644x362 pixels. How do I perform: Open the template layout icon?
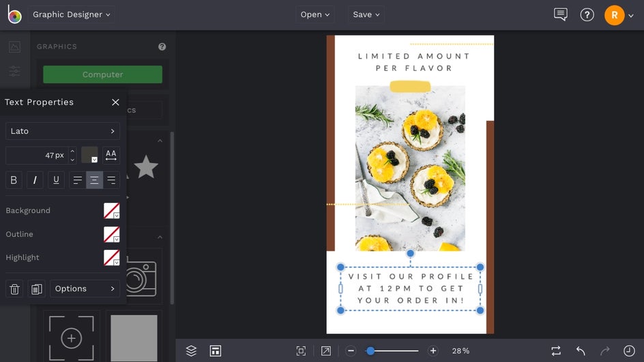click(x=216, y=350)
